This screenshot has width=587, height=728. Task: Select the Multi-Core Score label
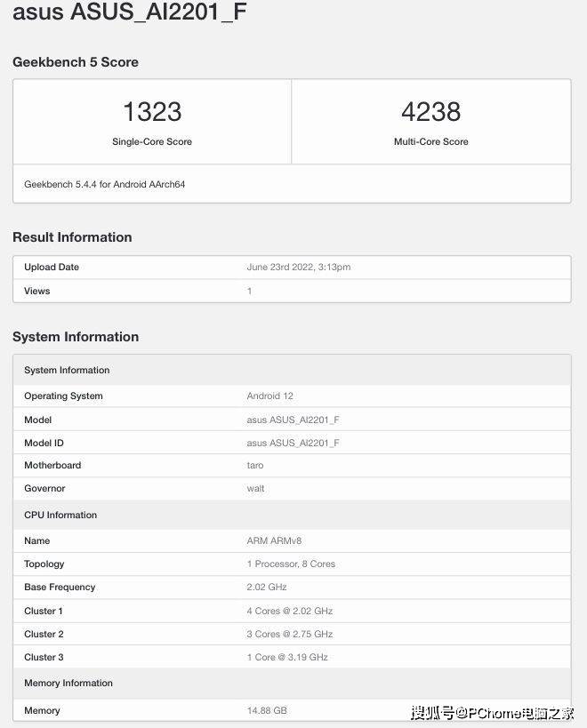pos(431,141)
